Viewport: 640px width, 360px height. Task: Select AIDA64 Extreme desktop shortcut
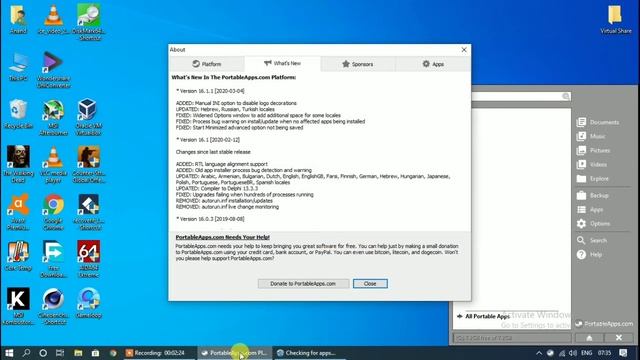pos(88,260)
